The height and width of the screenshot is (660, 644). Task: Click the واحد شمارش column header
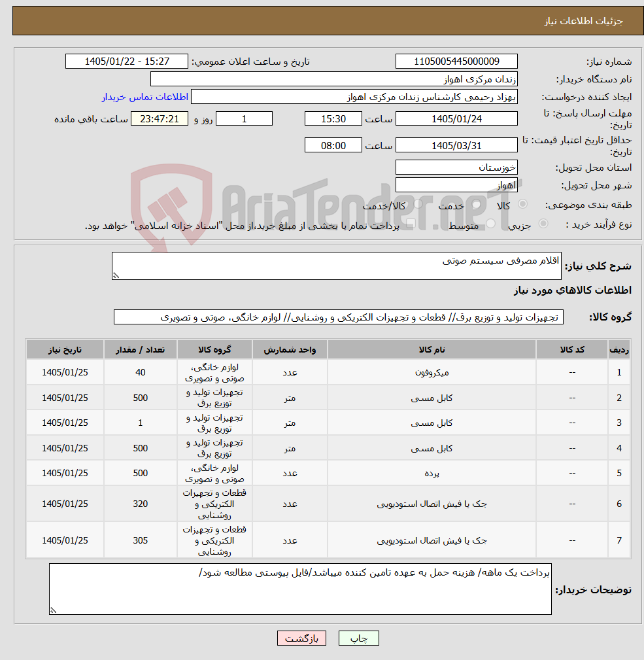(290, 349)
